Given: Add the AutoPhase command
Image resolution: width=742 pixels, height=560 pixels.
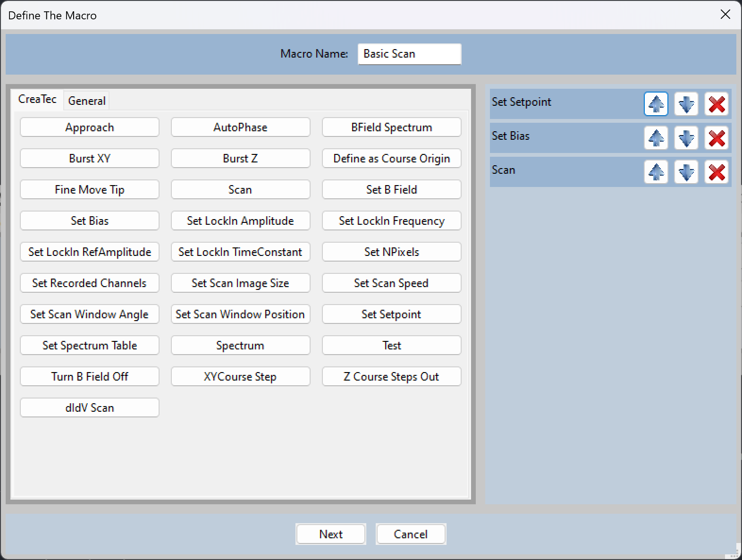Looking at the screenshot, I should pos(240,127).
